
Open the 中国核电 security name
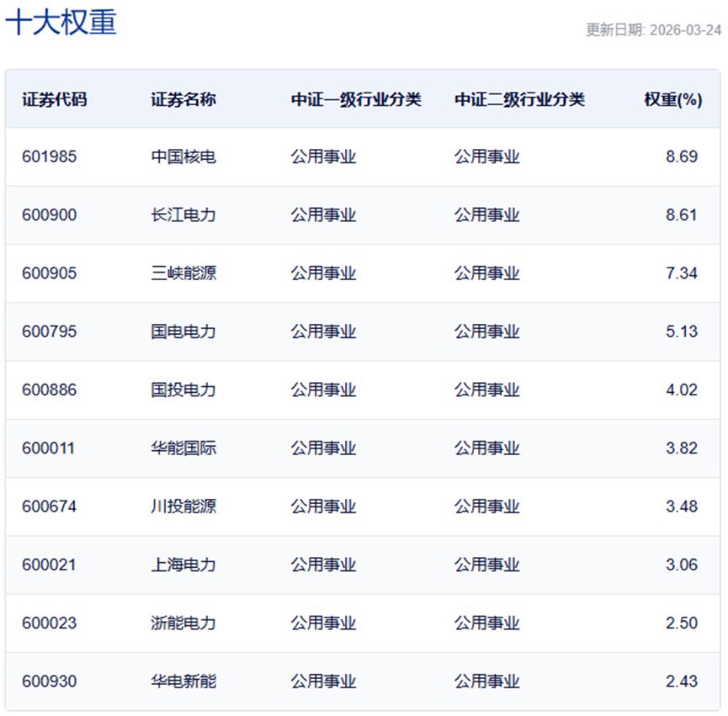point(183,156)
